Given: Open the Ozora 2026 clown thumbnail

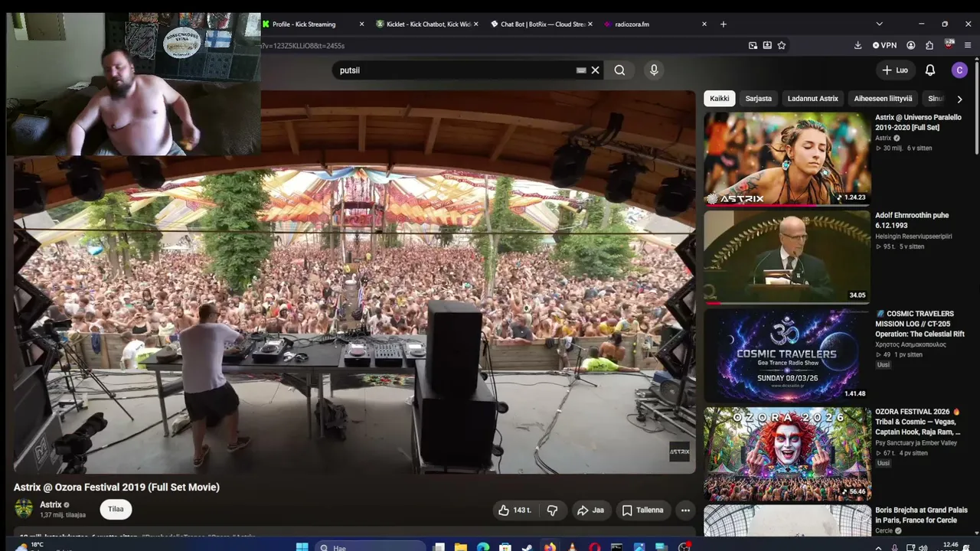Looking at the screenshot, I should coord(787,453).
